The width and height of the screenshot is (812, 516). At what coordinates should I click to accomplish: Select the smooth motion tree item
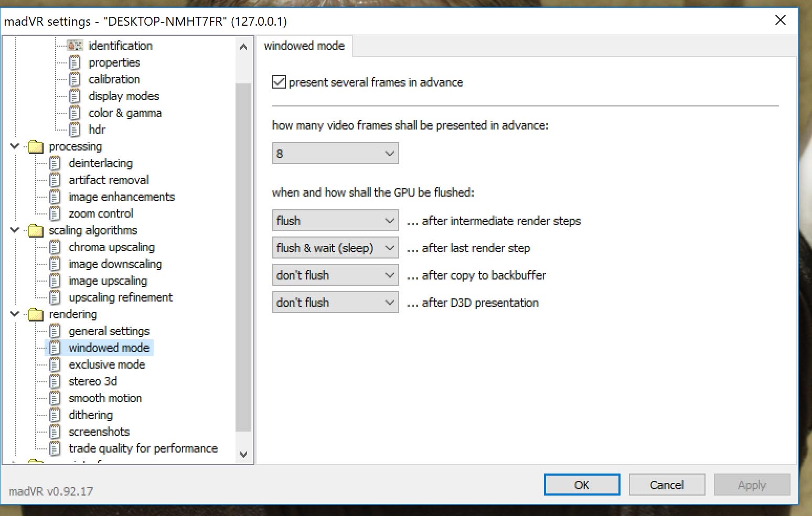[x=105, y=398]
